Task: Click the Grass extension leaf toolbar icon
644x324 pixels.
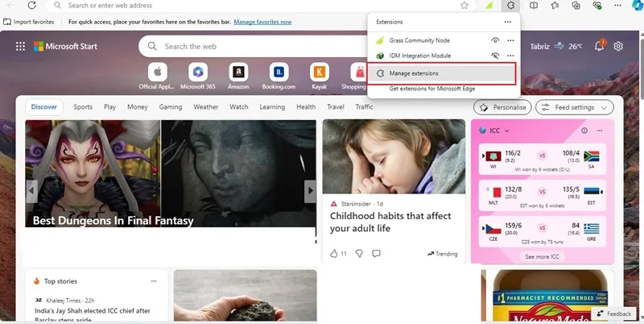Action: click(489, 6)
